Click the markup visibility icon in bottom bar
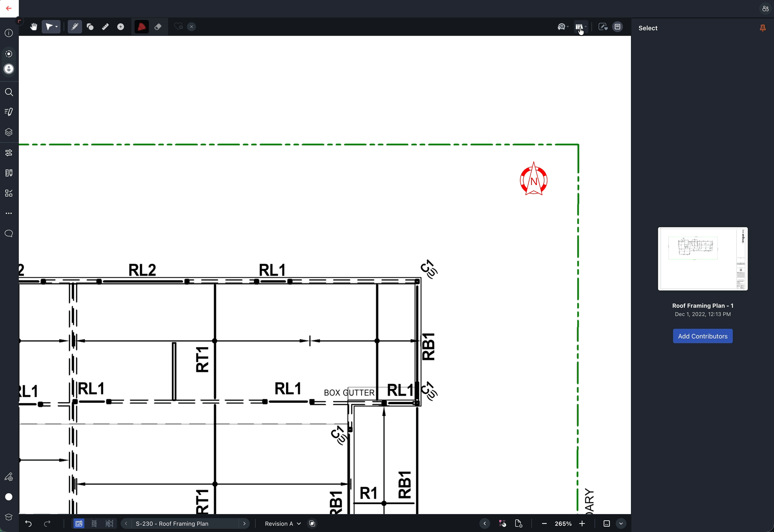The height and width of the screenshot is (532, 774). pos(503,523)
